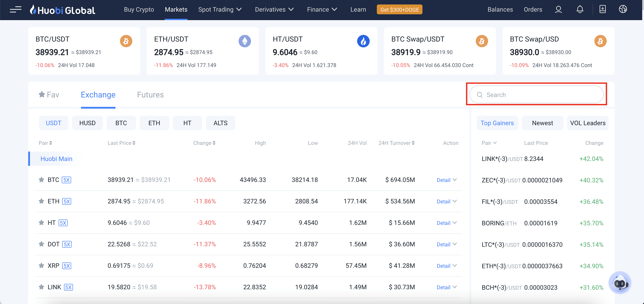Select the ALTS currency filter

pyautogui.click(x=220, y=123)
